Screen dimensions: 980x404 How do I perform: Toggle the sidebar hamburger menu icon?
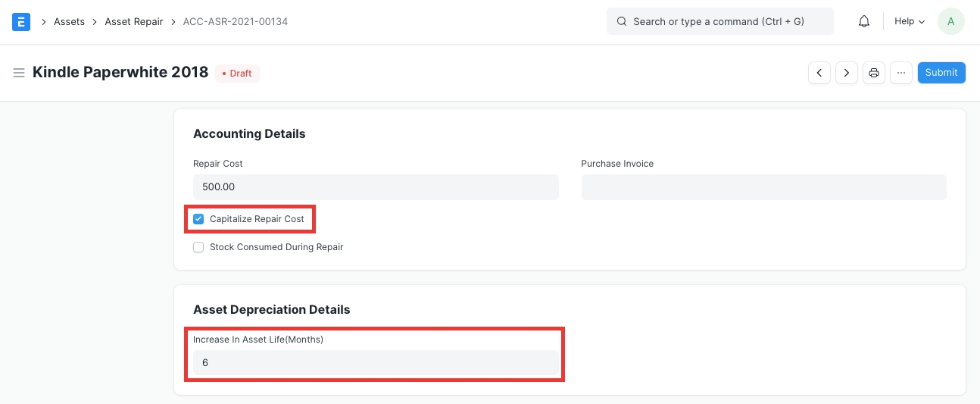point(19,73)
